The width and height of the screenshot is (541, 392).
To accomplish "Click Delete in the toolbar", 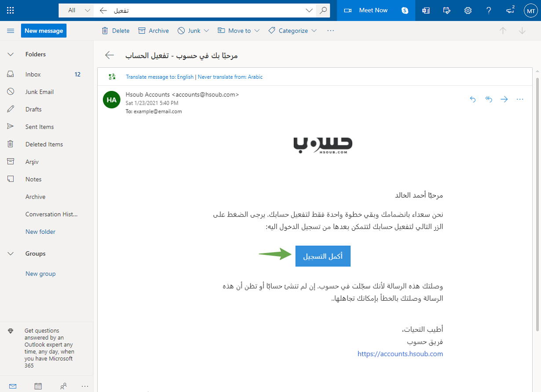I will point(115,31).
